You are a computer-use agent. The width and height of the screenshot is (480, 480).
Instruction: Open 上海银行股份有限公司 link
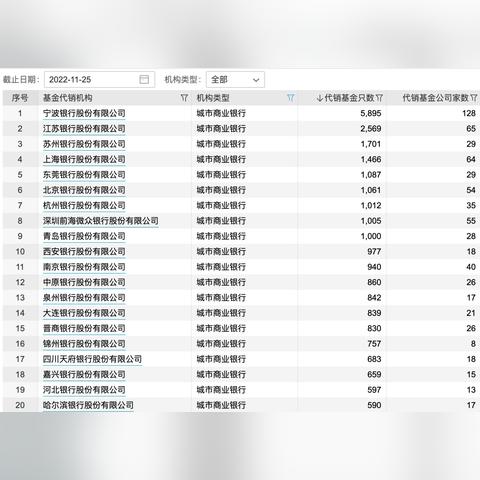tap(84, 159)
